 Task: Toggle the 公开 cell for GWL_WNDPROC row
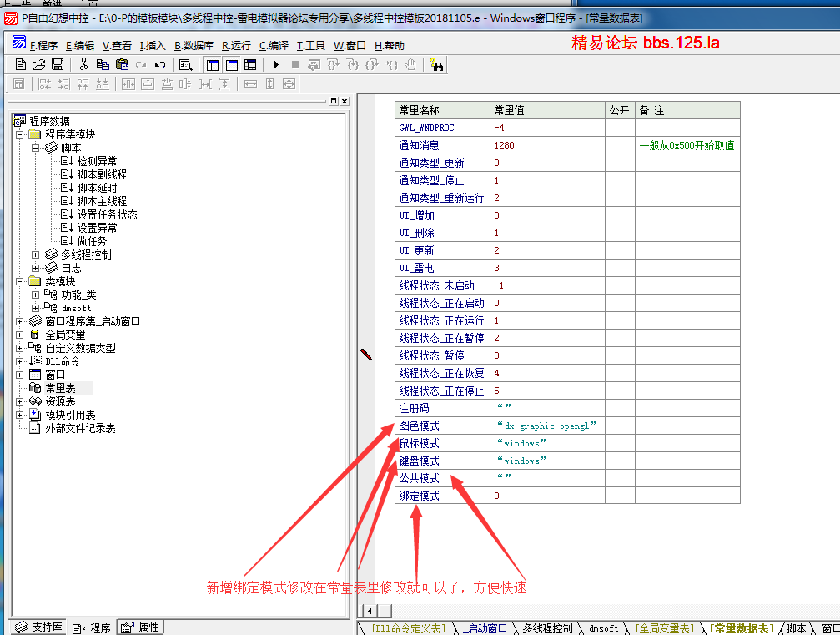pos(620,128)
